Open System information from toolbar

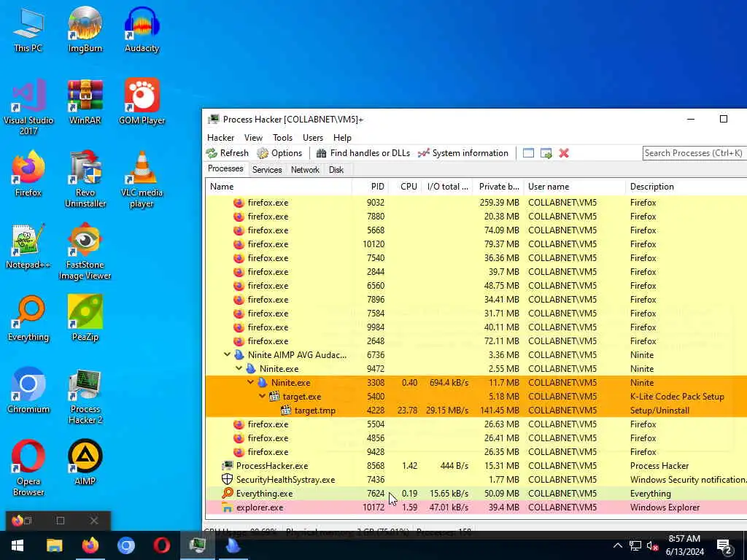[463, 153]
